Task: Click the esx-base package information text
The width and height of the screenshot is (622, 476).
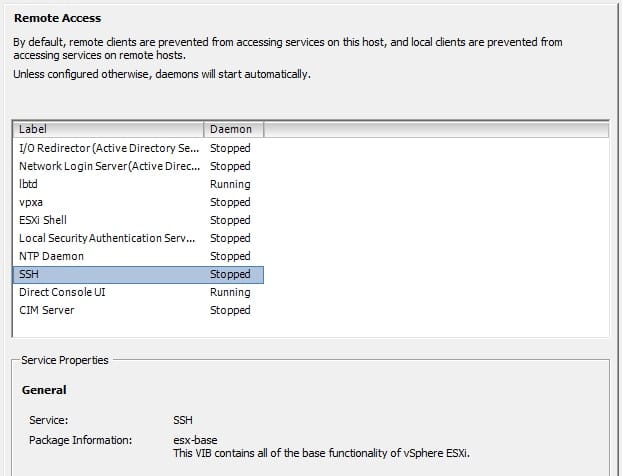Action: pyautogui.click(x=195, y=440)
